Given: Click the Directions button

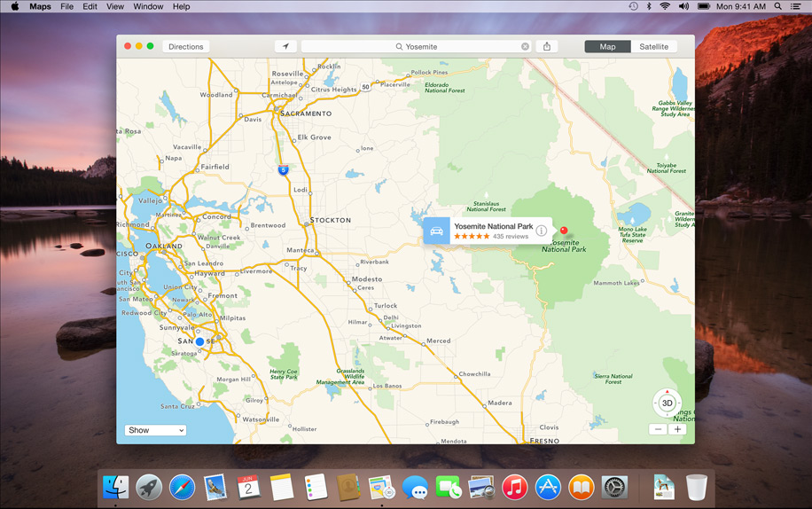Looking at the screenshot, I should [x=186, y=47].
